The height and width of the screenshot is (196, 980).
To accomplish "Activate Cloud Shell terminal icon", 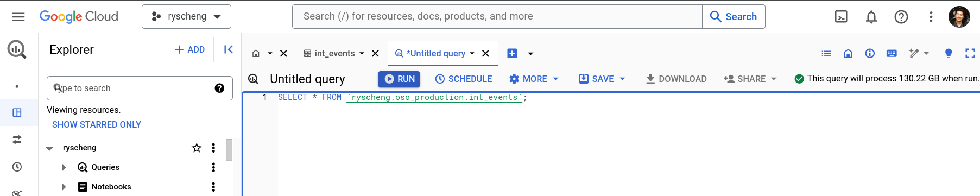I will click(841, 17).
